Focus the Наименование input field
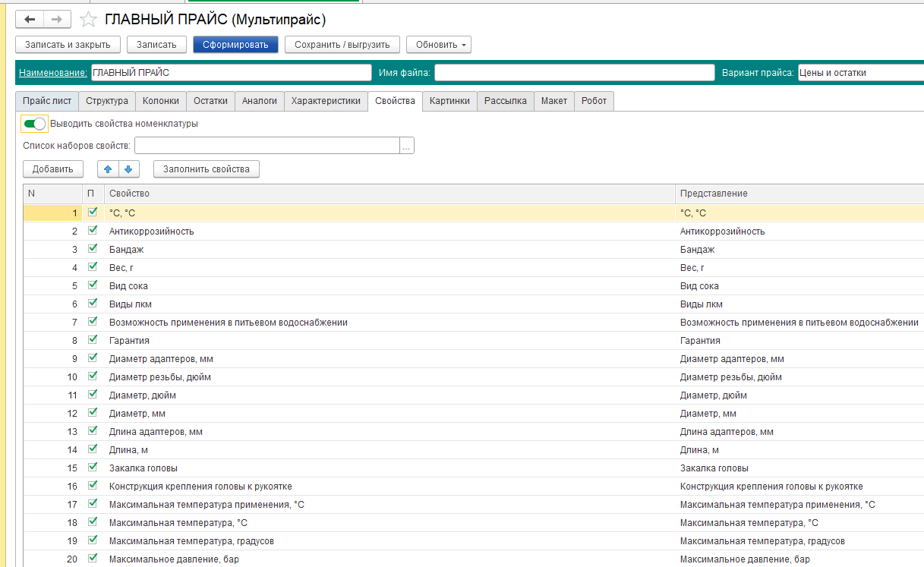 pos(232,73)
